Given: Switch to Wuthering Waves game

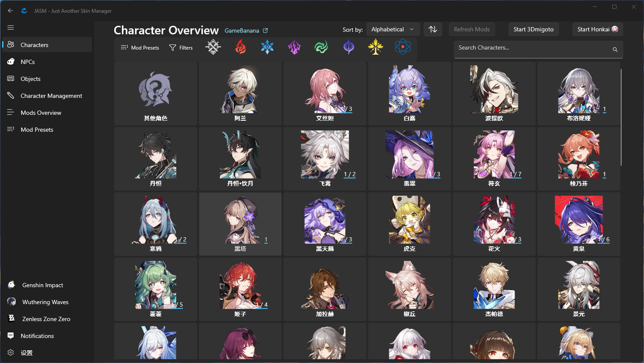Looking at the screenshot, I should (x=47, y=302).
